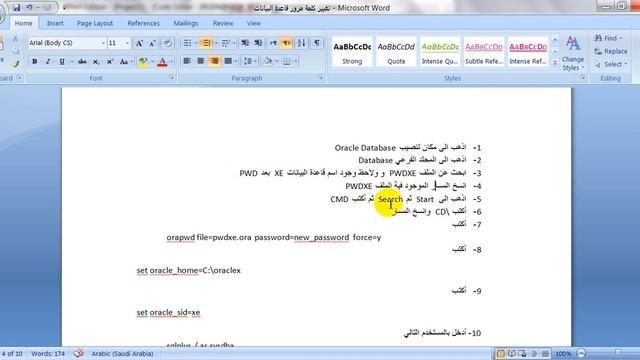Apply text highlight color
The height and width of the screenshot is (360, 640).
[x=142, y=62]
